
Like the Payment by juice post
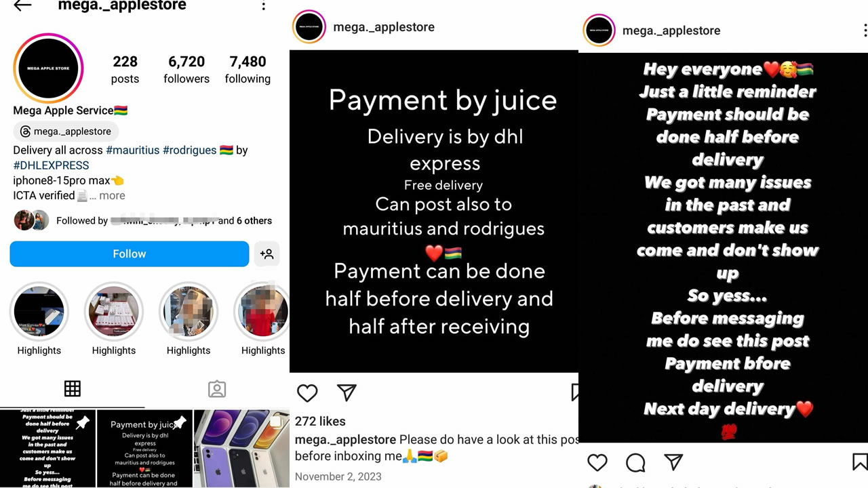coord(307,392)
